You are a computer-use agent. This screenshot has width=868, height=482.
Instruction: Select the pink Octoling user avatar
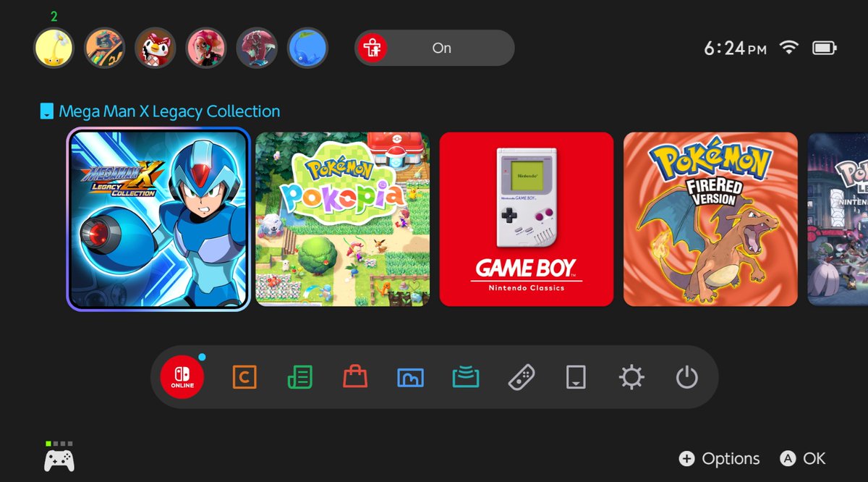point(206,48)
